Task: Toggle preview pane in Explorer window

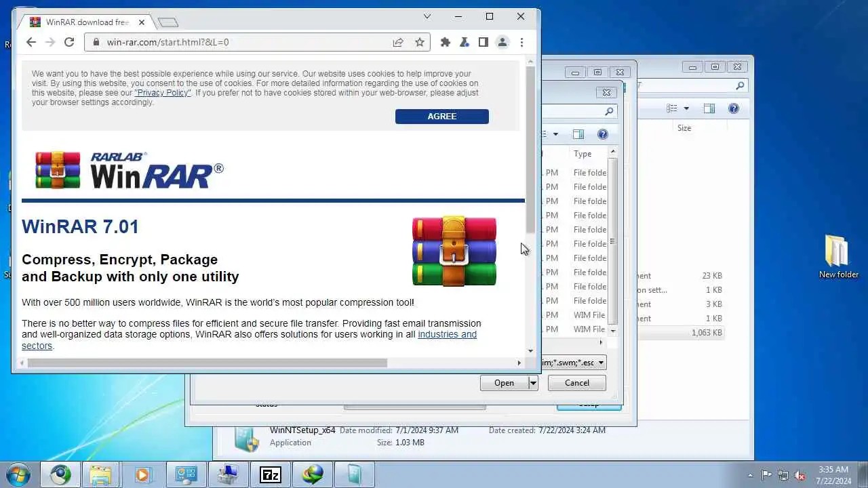Action: [x=709, y=108]
